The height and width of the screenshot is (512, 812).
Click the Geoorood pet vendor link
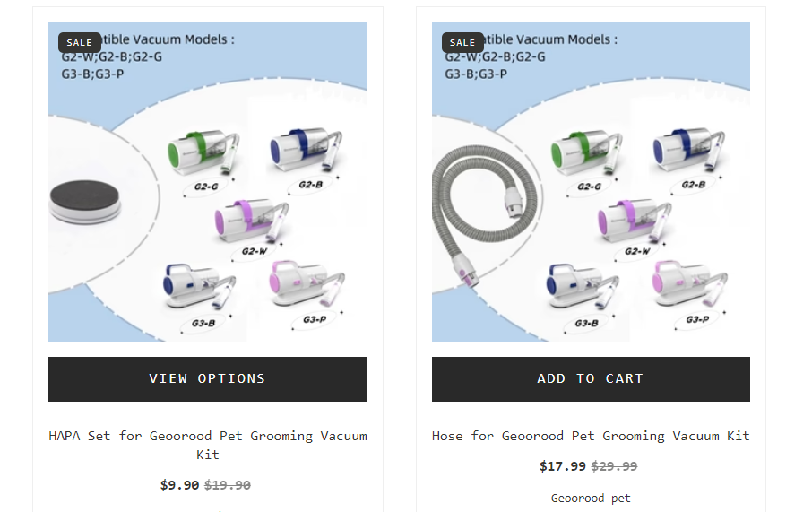pyautogui.click(x=591, y=498)
